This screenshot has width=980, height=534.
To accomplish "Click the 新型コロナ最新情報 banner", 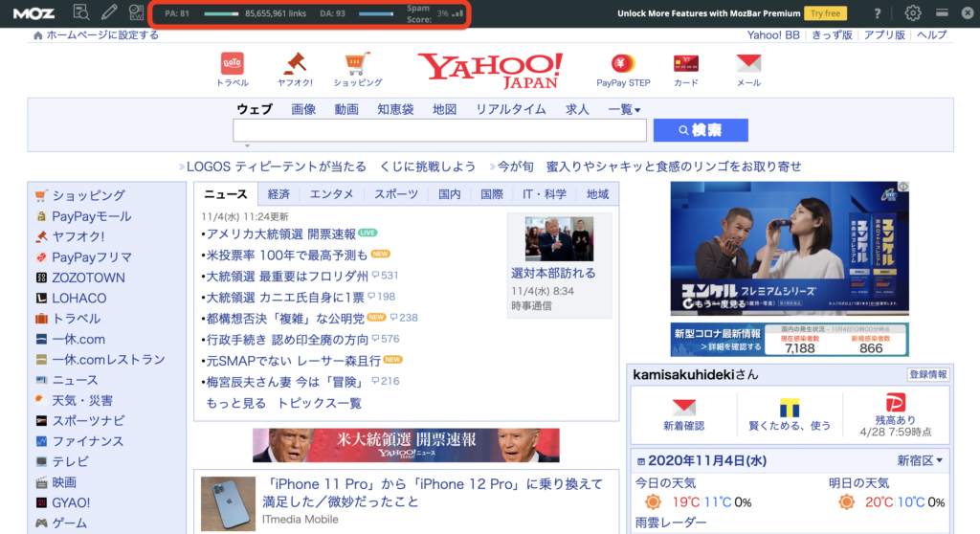I will click(x=790, y=340).
